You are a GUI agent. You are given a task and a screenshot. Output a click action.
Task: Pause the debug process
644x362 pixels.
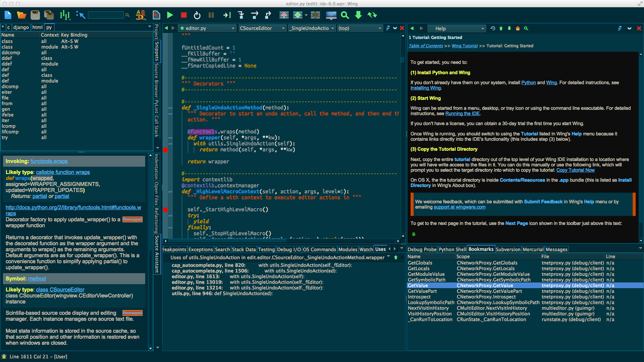[x=211, y=15]
